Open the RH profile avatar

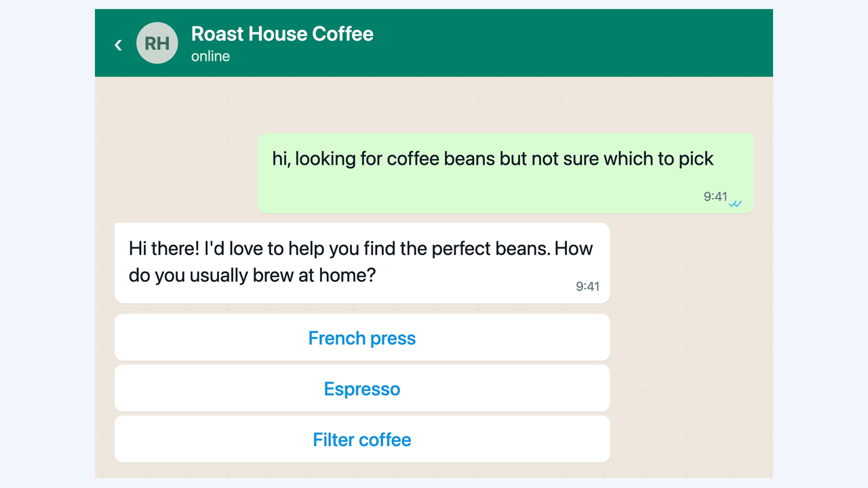click(x=157, y=43)
